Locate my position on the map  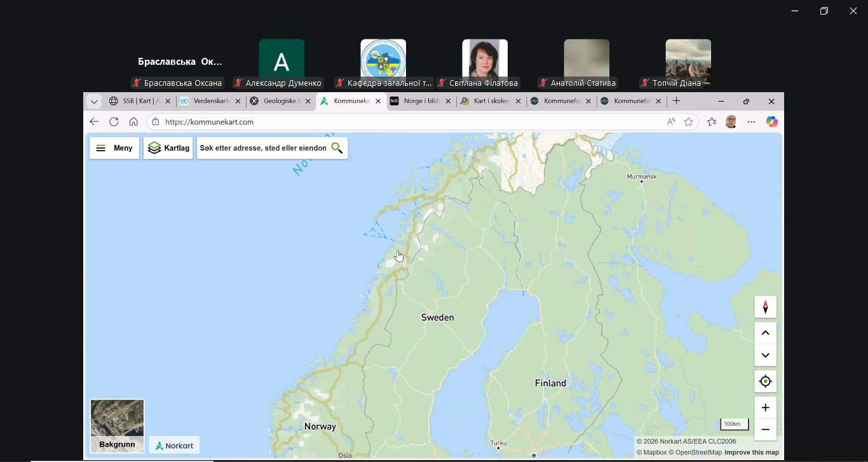point(765,381)
